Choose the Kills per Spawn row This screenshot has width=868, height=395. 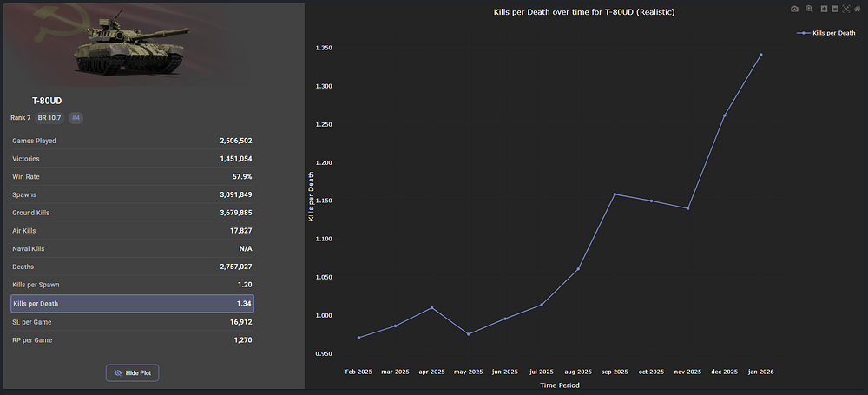click(132, 285)
